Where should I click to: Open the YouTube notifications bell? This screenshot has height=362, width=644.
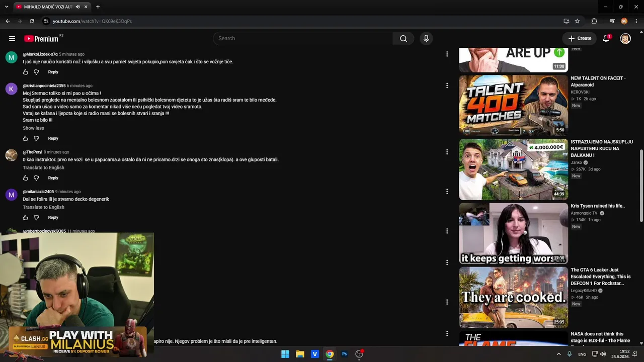[x=606, y=39]
